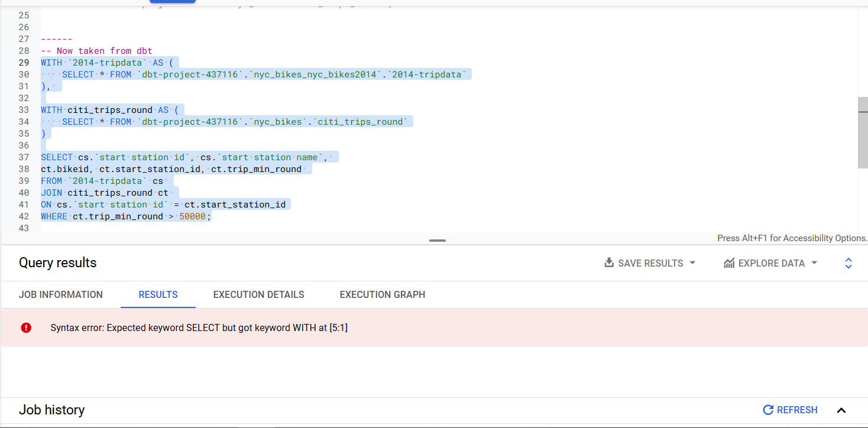
Task: Click line number 33 in the gutter
Action: (24, 110)
